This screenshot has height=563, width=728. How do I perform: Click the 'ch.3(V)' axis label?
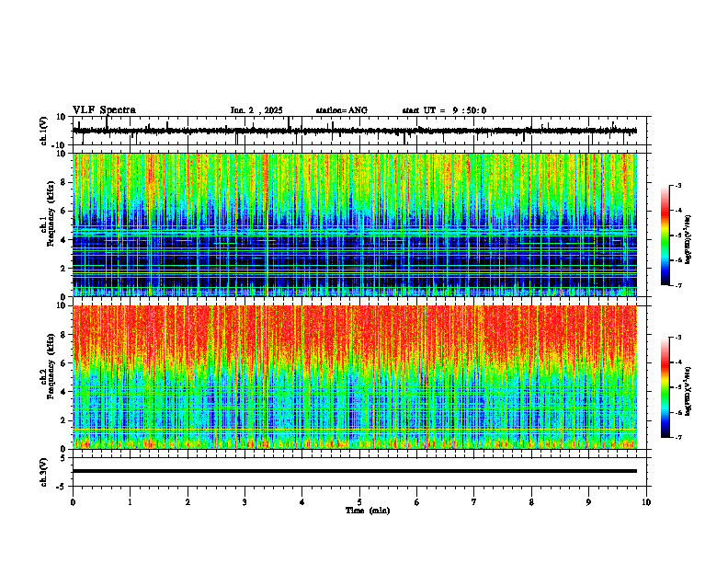click(x=44, y=472)
